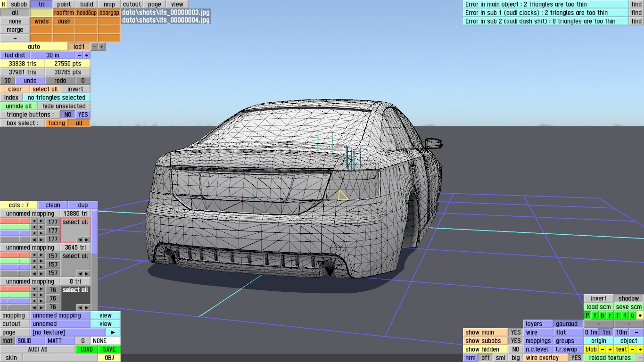Select the wnds group button
Screen dimensions: 644x362
41,21
